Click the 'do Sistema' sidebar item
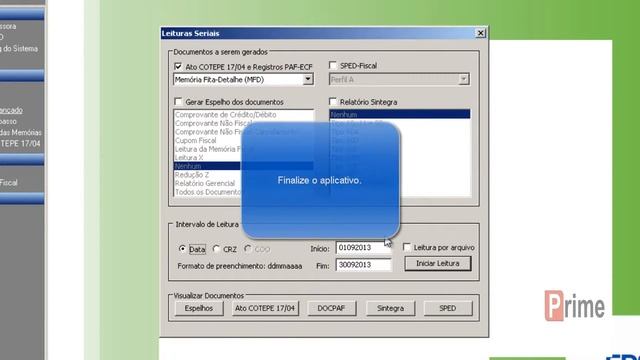 pyautogui.click(x=19, y=49)
